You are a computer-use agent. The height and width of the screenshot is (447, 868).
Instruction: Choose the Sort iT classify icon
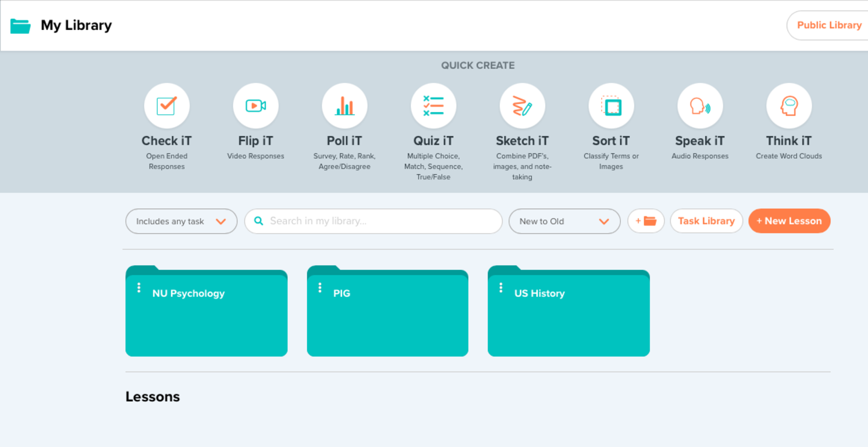point(611,106)
